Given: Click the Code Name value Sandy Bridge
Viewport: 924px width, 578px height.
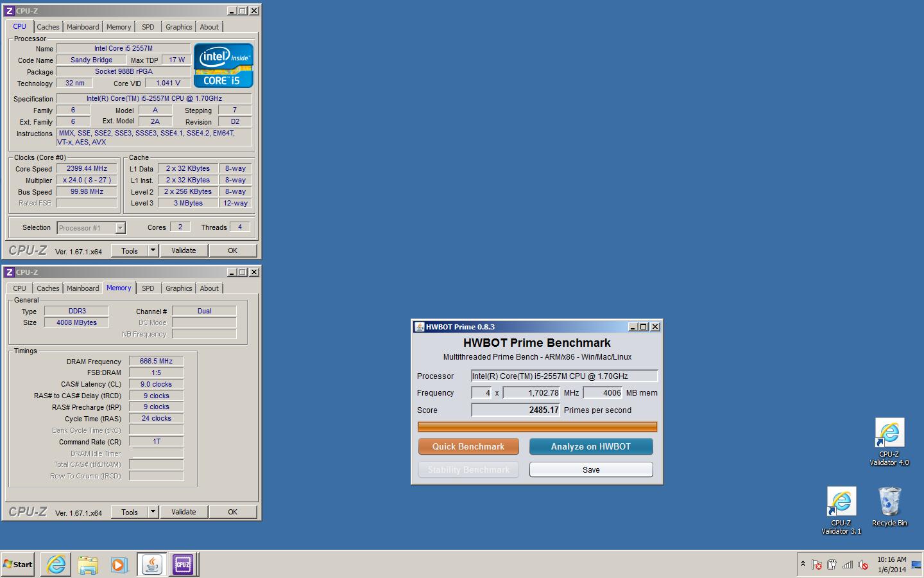Looking at the screenshot, I should click(91, 60).
